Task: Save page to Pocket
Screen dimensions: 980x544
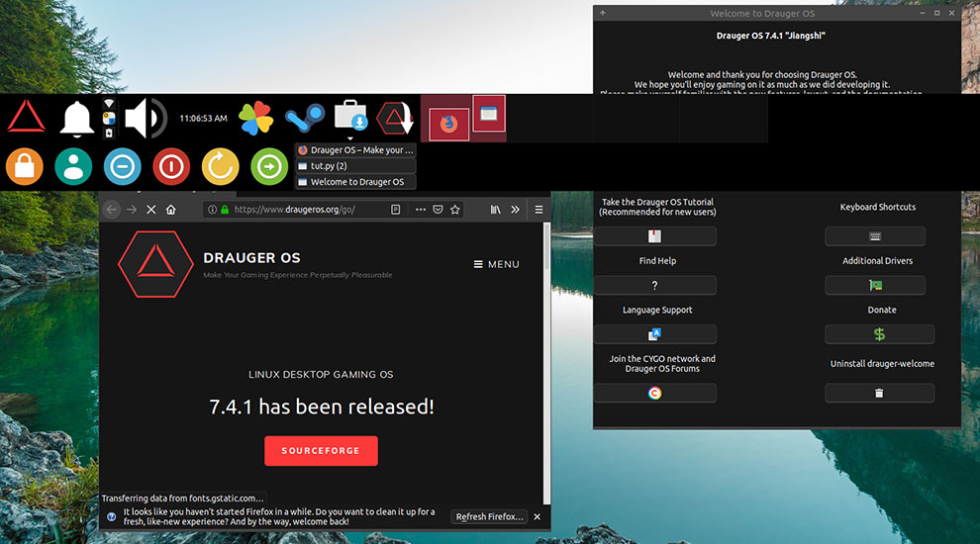Action: point(439,210)
